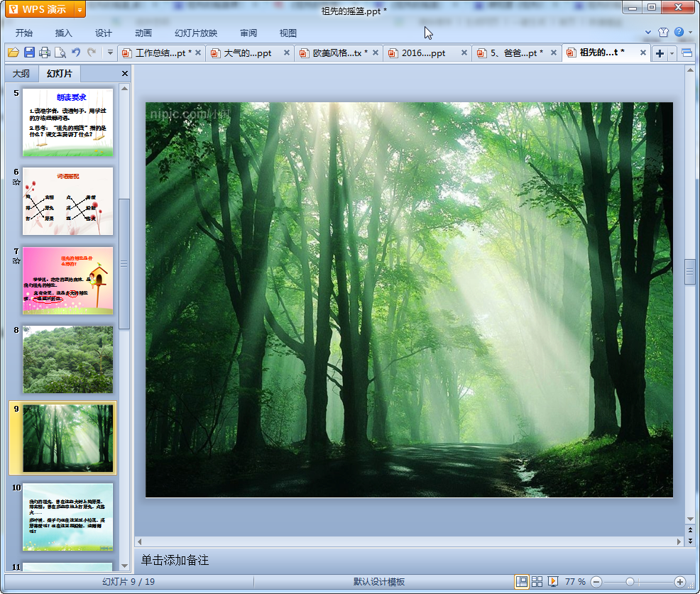Click thumbnail panel scroll up arrow

125,89
